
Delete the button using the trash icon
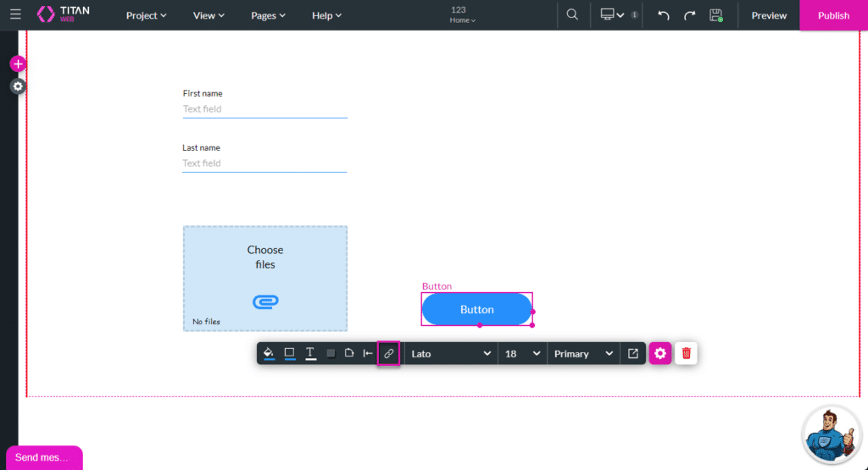coord(686,353)
